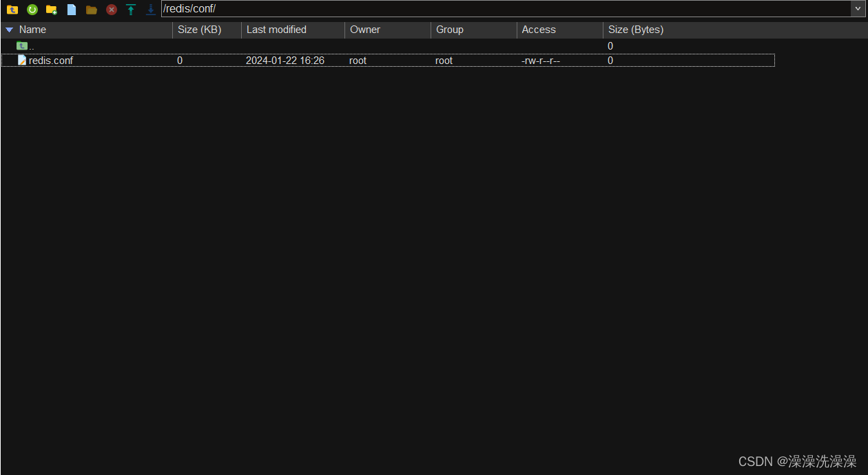Click redis.conf Group value root

(x=444, y=61)
